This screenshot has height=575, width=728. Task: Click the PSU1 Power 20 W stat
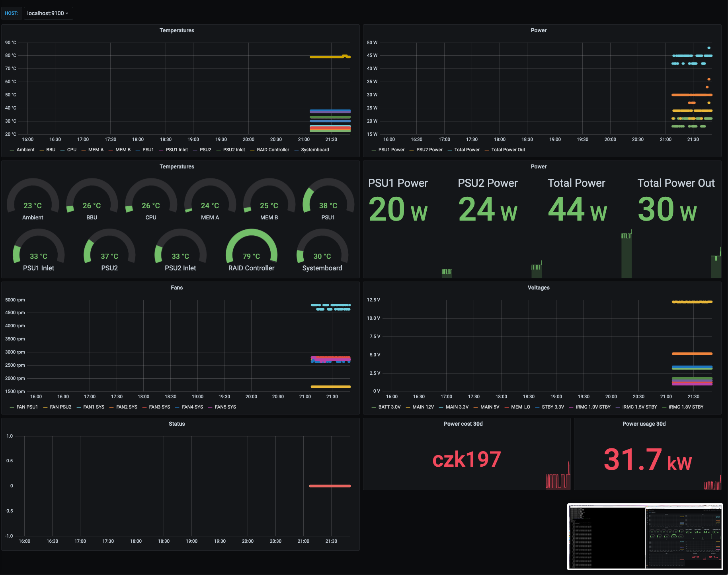click(x=398, y=209)
